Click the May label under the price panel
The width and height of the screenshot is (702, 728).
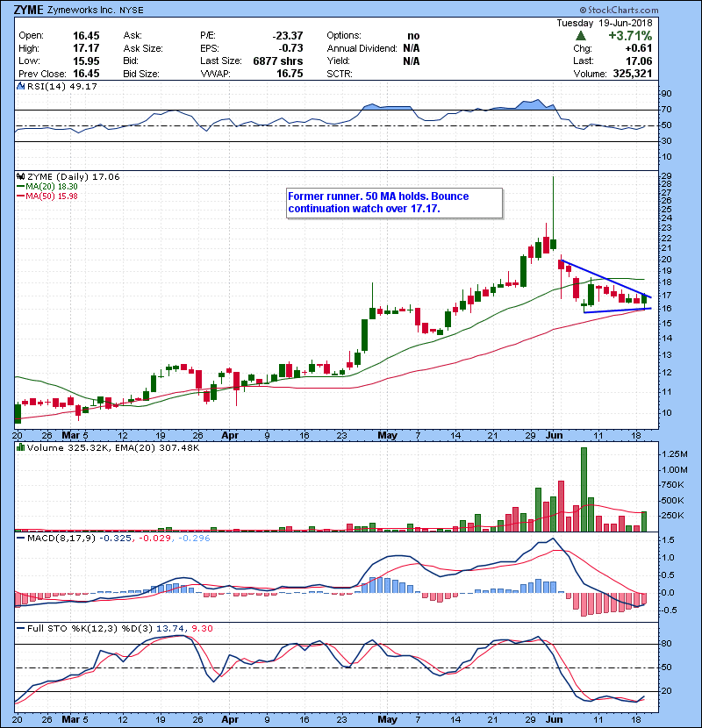(388, 436)
